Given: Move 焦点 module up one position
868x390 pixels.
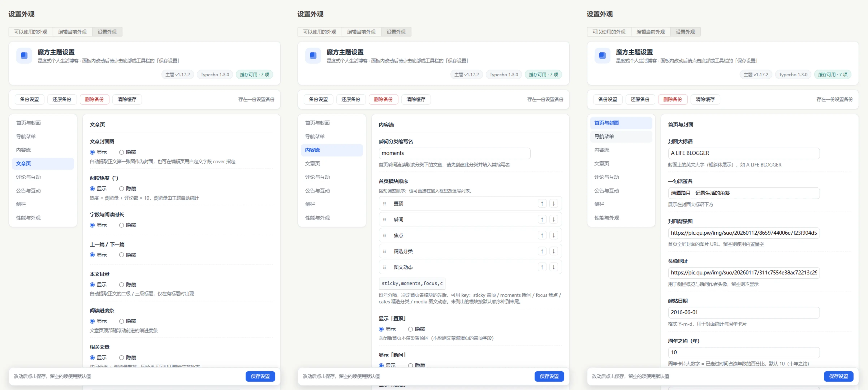Looking at the screenshot, I should (x=542, y=235).
